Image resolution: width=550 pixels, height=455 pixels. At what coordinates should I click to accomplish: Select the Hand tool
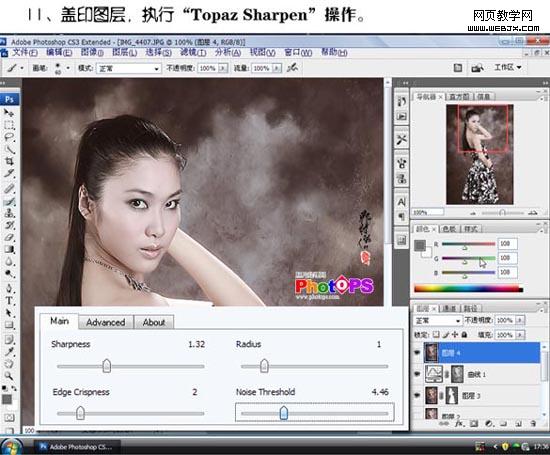click(x=9, y=363)
